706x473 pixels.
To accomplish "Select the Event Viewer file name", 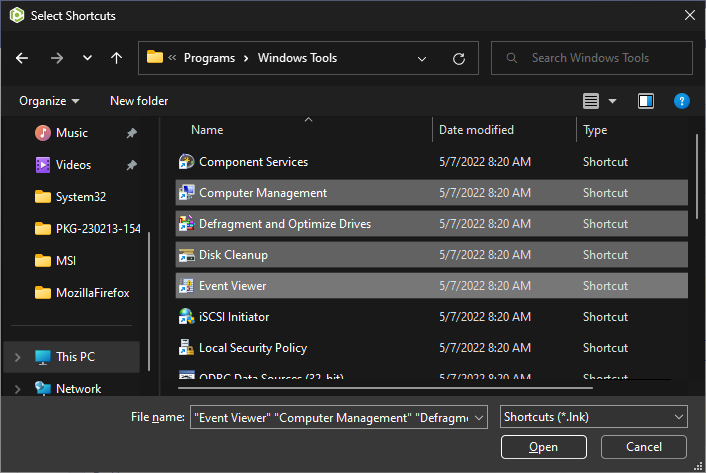I will [232, 286].
